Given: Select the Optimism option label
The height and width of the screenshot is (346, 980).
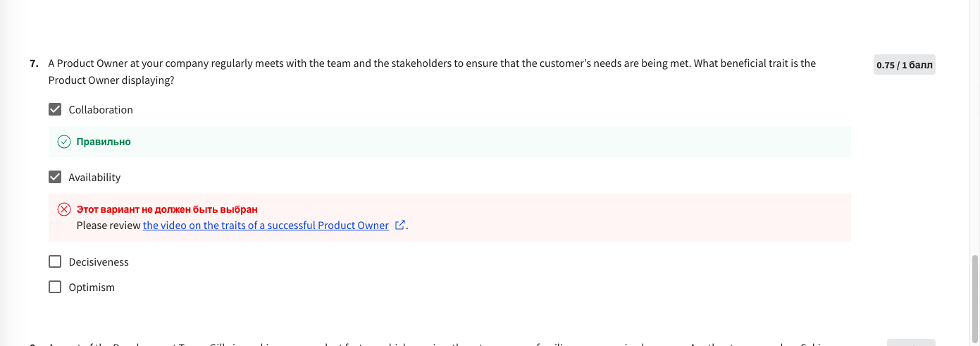Looking at the screenshot, I should [92, 288].
